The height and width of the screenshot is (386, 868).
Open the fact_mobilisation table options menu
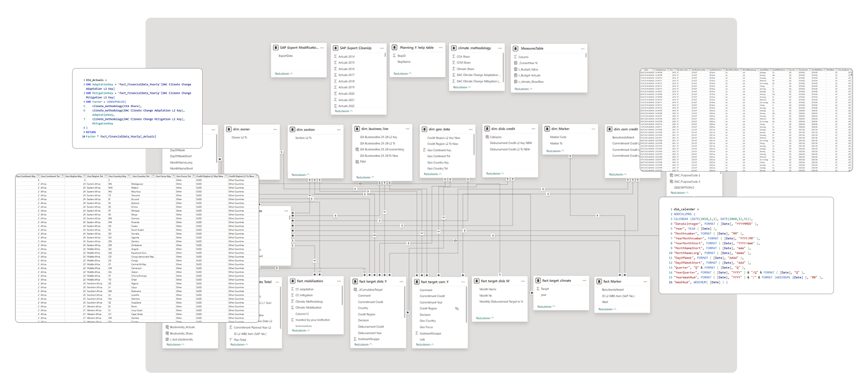(339, 281)
